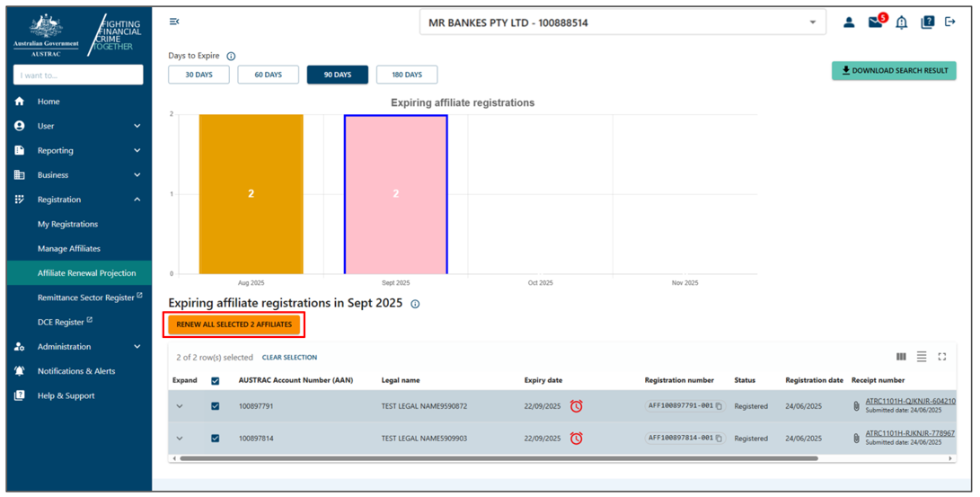The image size is (980, 497).
Task: Uncheck the row for account 100897791
Action: [216, 406]
